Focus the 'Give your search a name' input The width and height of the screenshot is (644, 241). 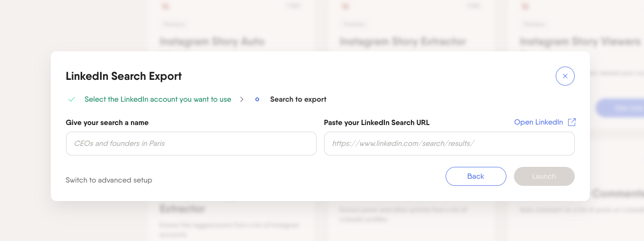click(x=191, y=144)
